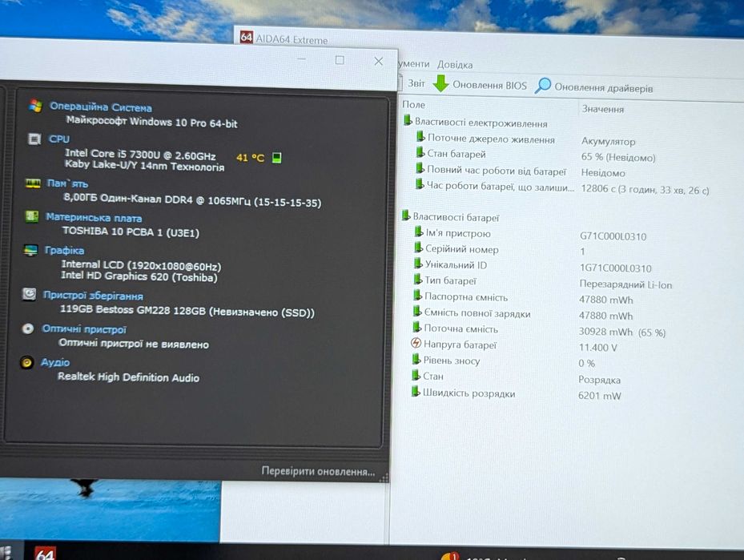The width and height of the screenshot is (744, 560).
Task: Open the Материнська плата section link
Action: pyautogui.click(x=94, y=218)
